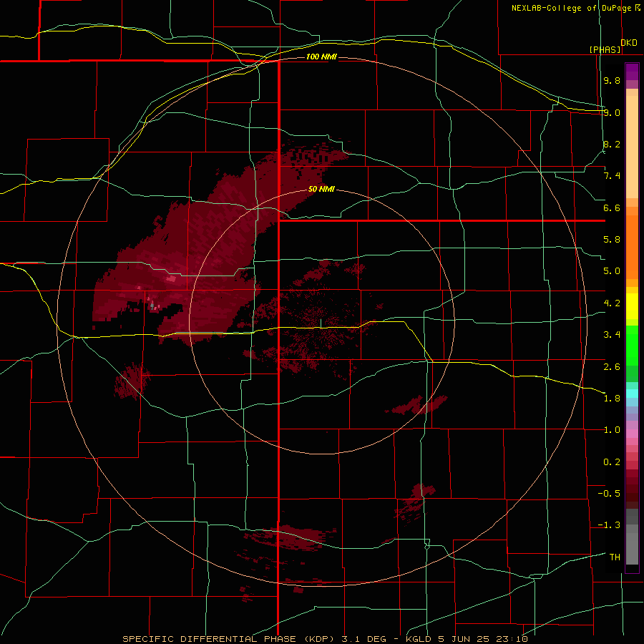
Task: Pick the yellow band on the color bar
Action: pos(632,306)
